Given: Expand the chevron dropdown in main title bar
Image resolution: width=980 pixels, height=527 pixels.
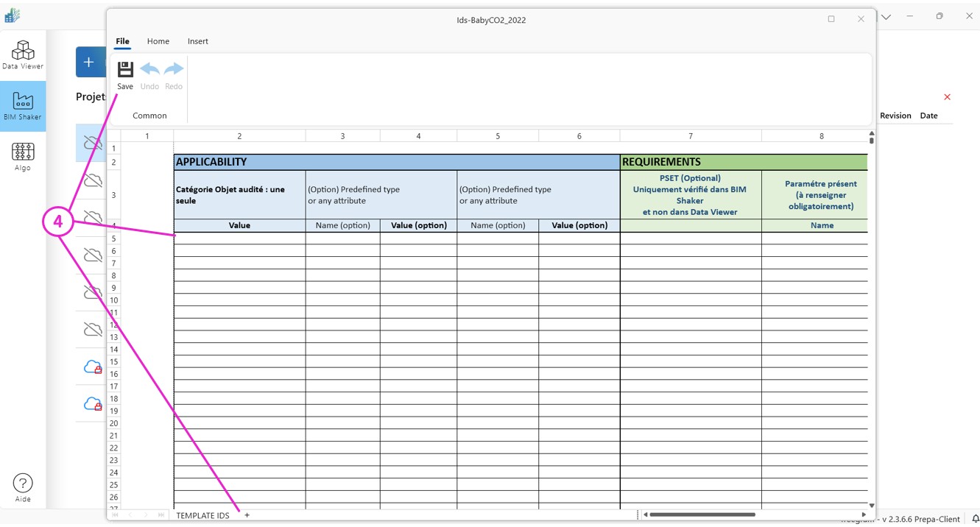Looking at the screenshot, I should tap(886, 17).
